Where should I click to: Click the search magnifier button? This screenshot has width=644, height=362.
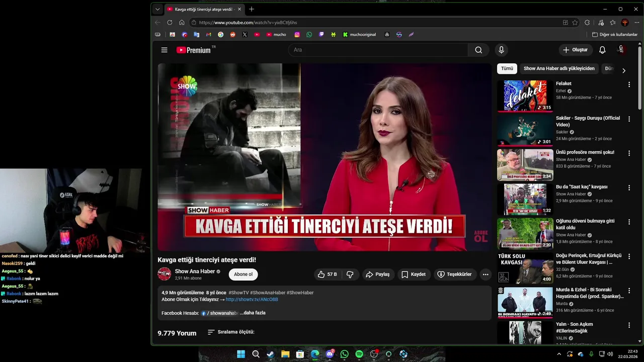478,50
